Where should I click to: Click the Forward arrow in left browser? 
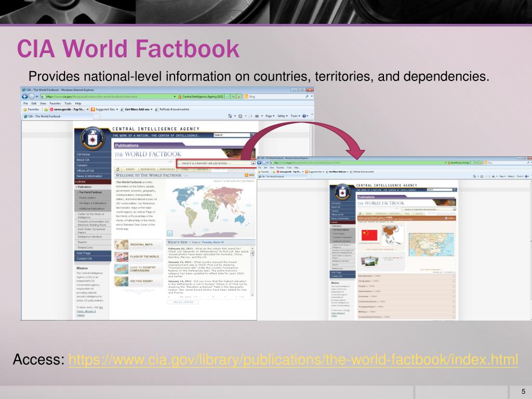click(32, 97)
